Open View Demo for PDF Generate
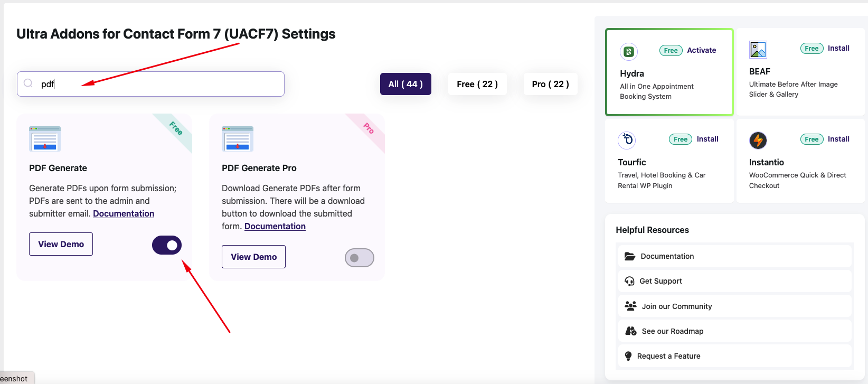This screenshot has height=384, width=868. click(x=61, y=244)
